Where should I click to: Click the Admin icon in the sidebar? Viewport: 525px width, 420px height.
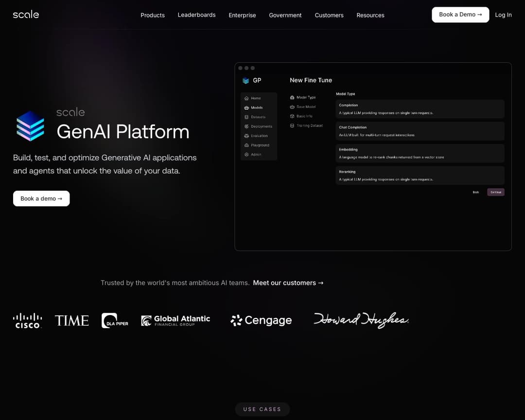246,155
